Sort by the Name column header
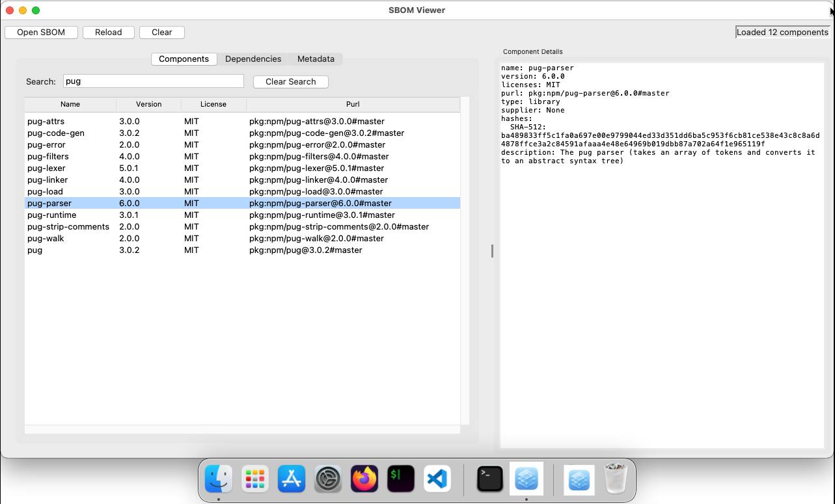The image size is (835, 504). tap(70, 104)
